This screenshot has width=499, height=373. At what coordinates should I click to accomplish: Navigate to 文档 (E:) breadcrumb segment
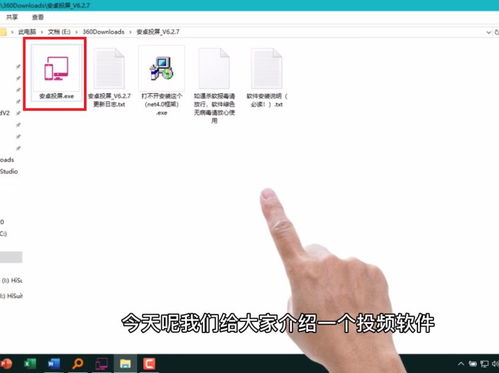59,32
